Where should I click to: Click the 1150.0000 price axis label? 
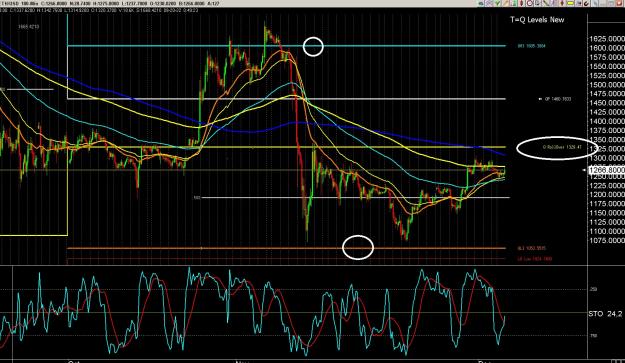pyautogui.click(x=606, y=213)
